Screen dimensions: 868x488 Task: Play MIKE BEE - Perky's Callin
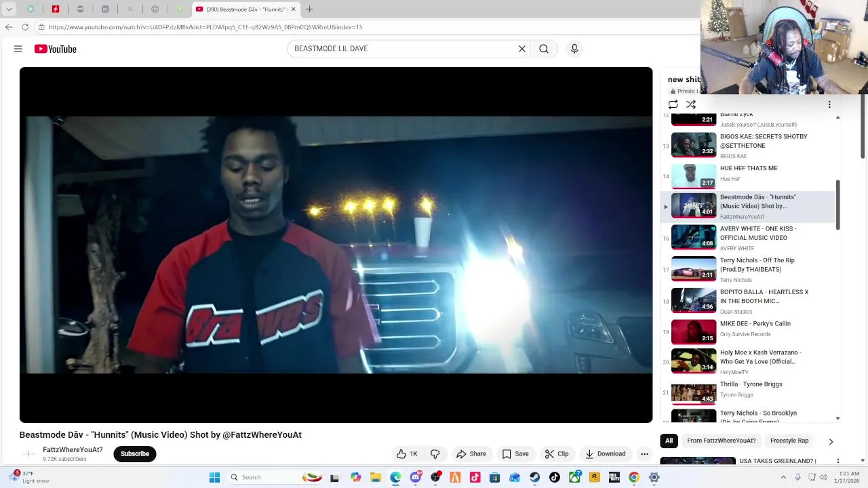pyautogui.click(x=747, y=332)
